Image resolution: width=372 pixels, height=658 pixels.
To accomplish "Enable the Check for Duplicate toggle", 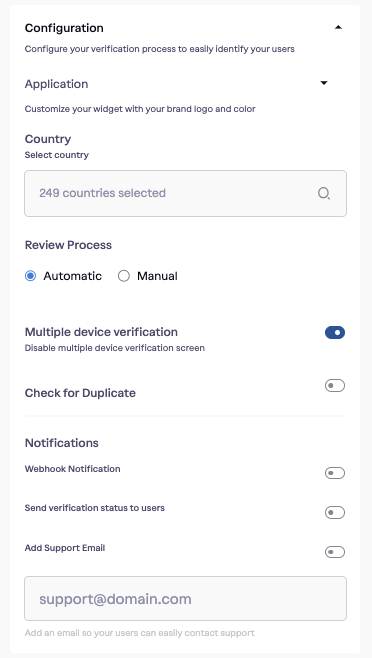I will [335, 385].
